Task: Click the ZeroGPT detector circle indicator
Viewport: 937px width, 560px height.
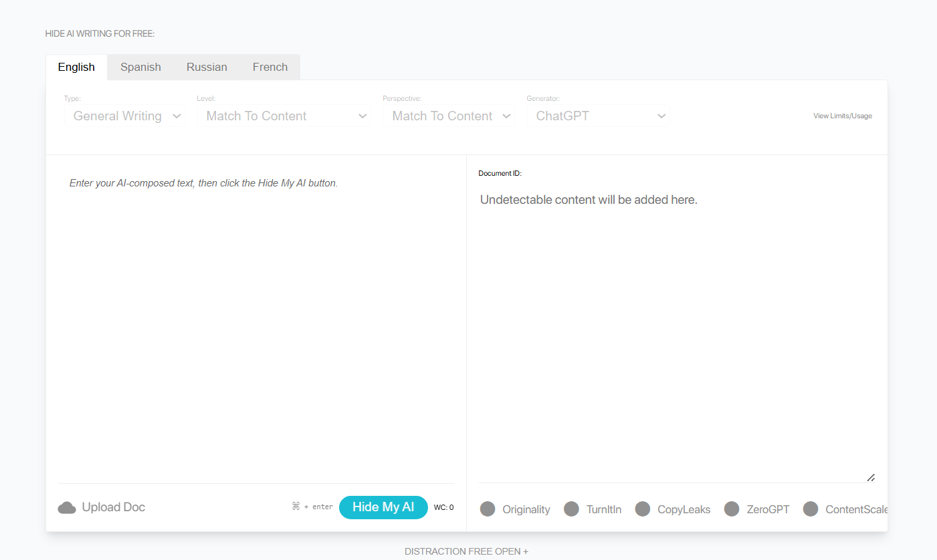Action: coord(732,509)
